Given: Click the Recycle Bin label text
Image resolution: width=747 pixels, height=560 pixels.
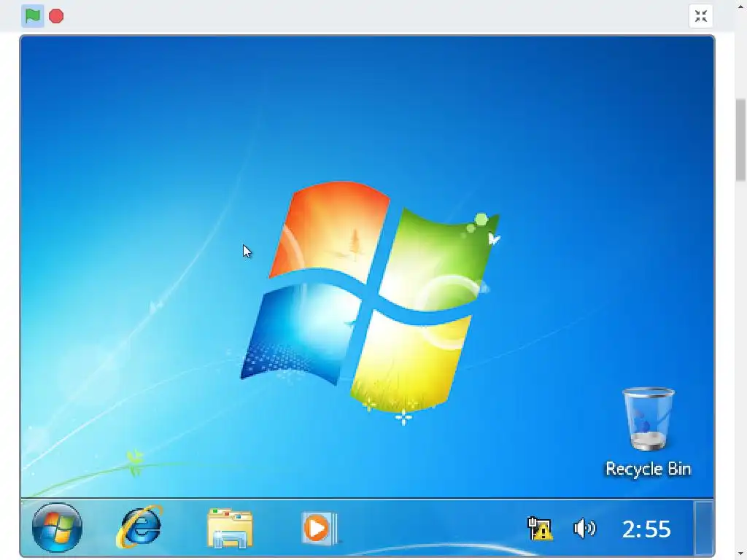Looking at the screenshot, I should (x=648, y=469).
